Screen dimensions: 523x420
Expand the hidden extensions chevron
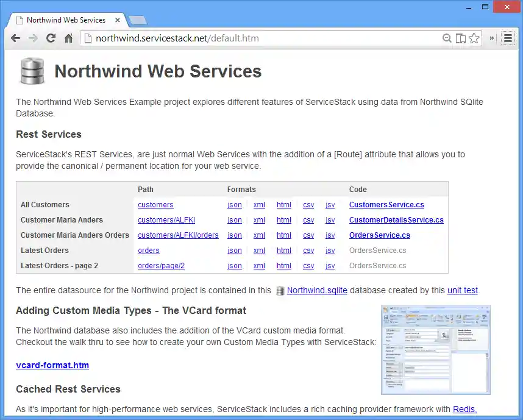pos(492,38)
